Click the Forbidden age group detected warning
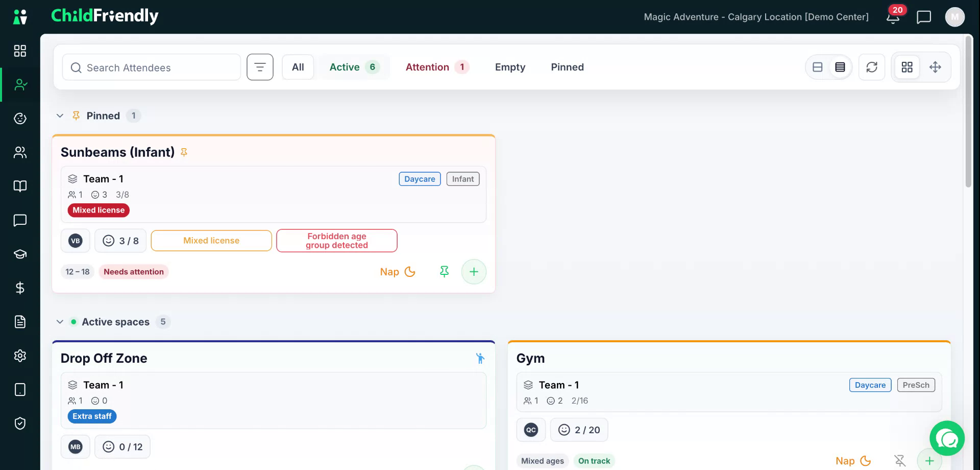 pyautogui.click(x=337, y=241)
